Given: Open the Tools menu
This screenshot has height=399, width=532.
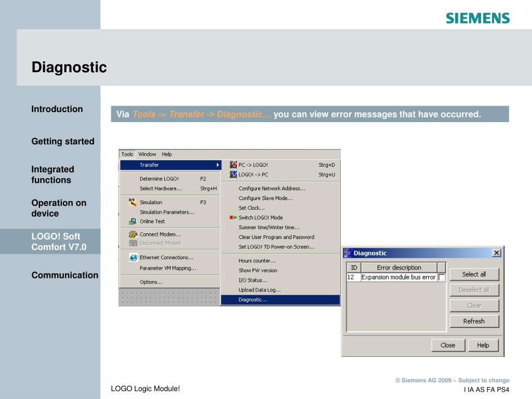Looking at the screenshot, I should click(x=127, y=154).
